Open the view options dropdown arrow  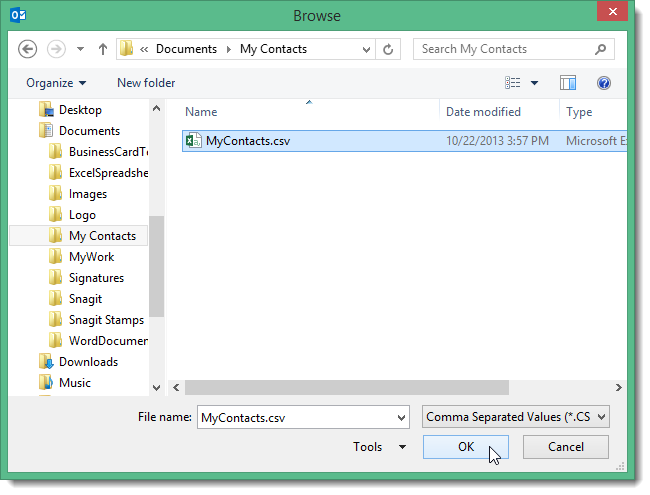click(534, 83)
